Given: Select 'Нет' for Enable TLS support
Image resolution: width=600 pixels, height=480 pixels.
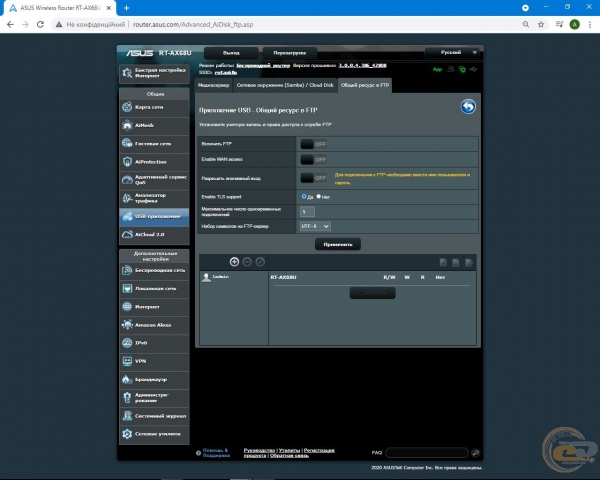Looking at the screenshot, I should [318, 196].
